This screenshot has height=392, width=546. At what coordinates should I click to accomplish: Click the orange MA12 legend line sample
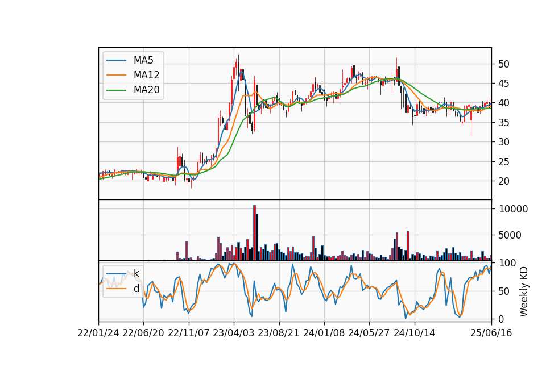coord(116,75)
